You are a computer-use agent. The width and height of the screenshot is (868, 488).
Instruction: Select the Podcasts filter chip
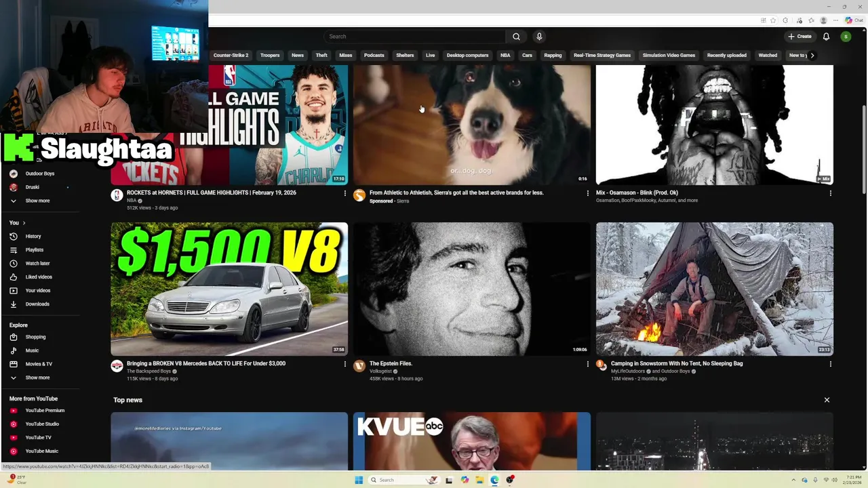pyautogui.click(x=374, y=56)
